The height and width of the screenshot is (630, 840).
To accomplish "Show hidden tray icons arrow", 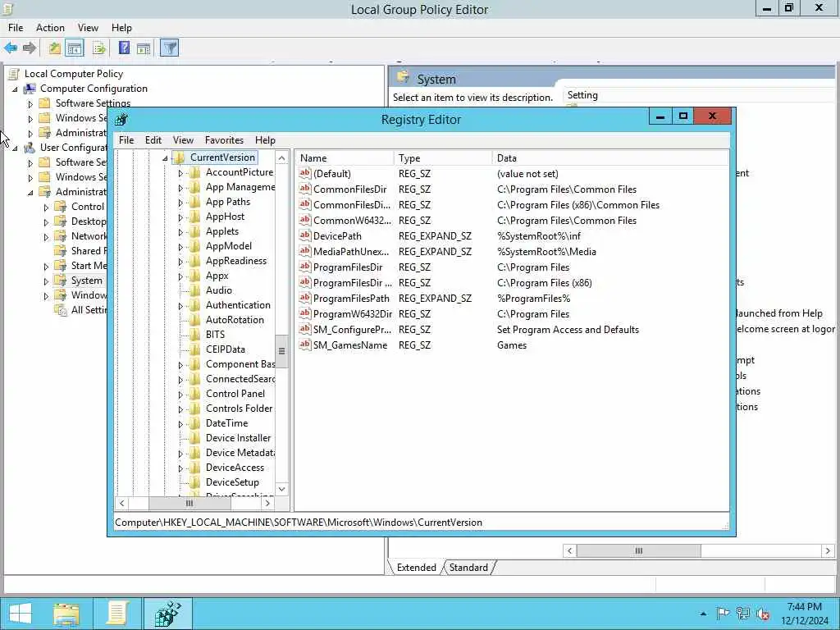I will click(703, 614).
